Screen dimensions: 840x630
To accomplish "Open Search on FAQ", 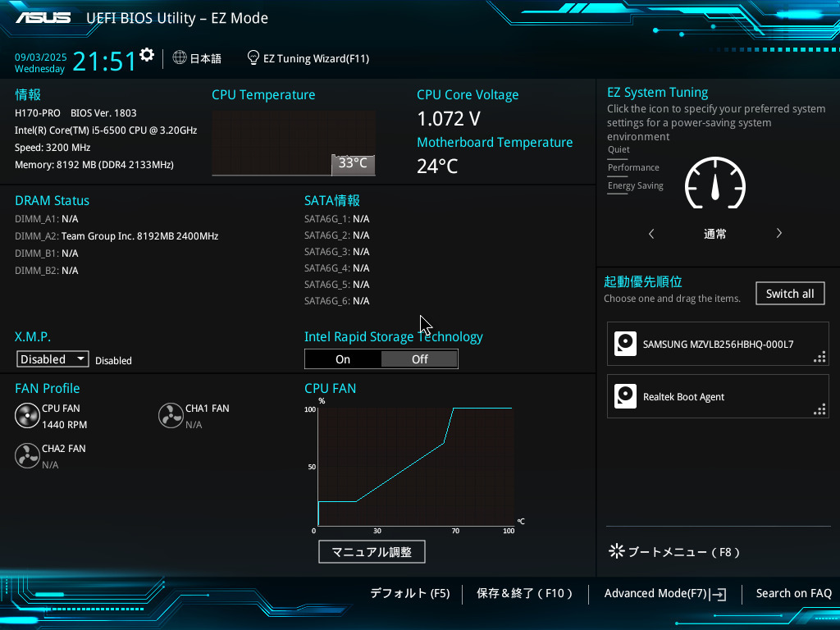I will (x=793, y=593).
